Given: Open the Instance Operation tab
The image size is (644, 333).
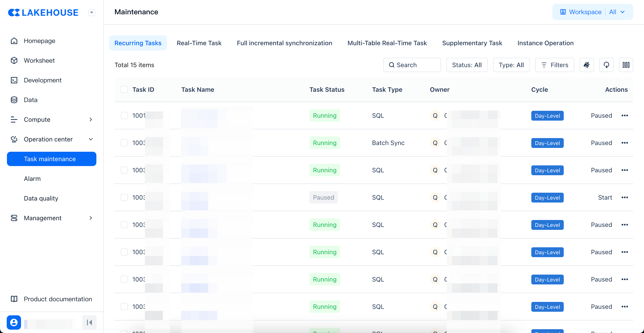Looking at the screenshot, I should (x=545, y=43).
